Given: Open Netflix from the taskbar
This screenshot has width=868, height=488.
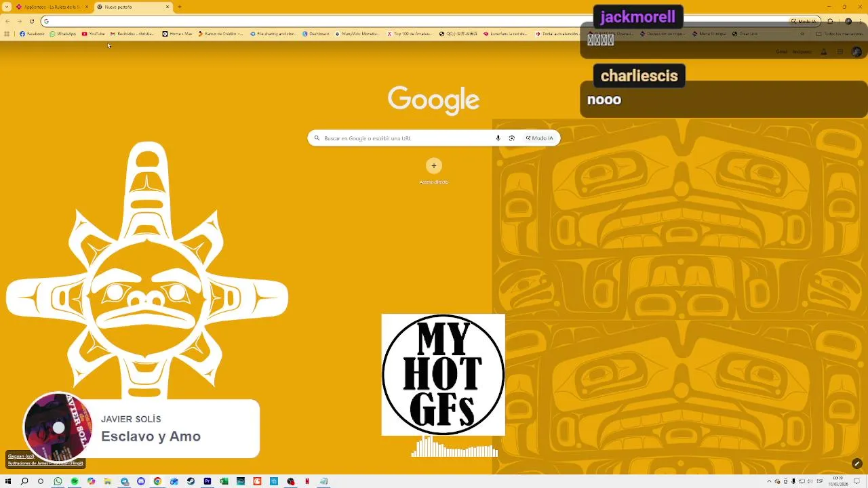Looking at the screenshot, I should [x=307, y=481].
